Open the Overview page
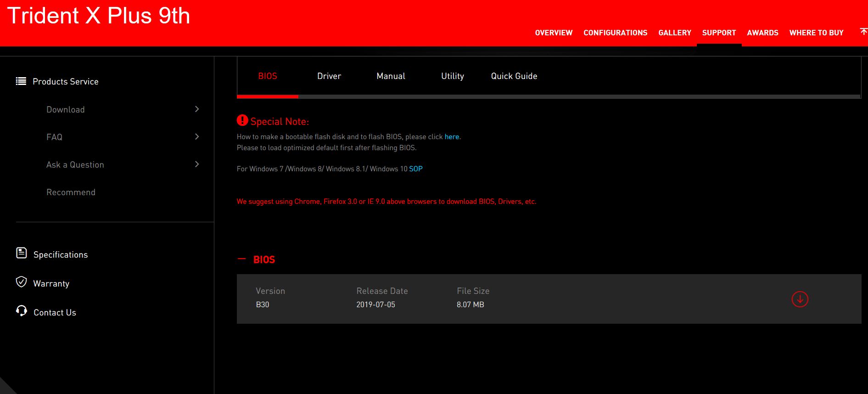The width and height of the screenshot is (868, 394). (554, 33)
